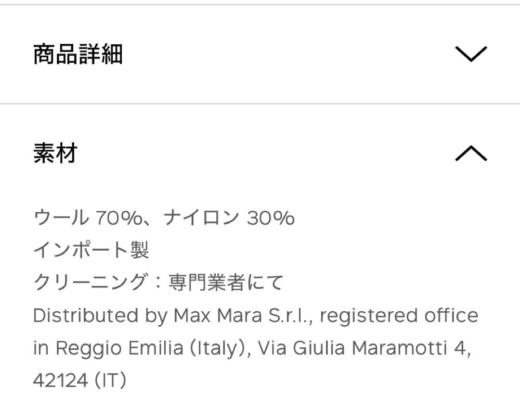Click the Distributed by Max Mara text
520x420 pixels.
255,315
